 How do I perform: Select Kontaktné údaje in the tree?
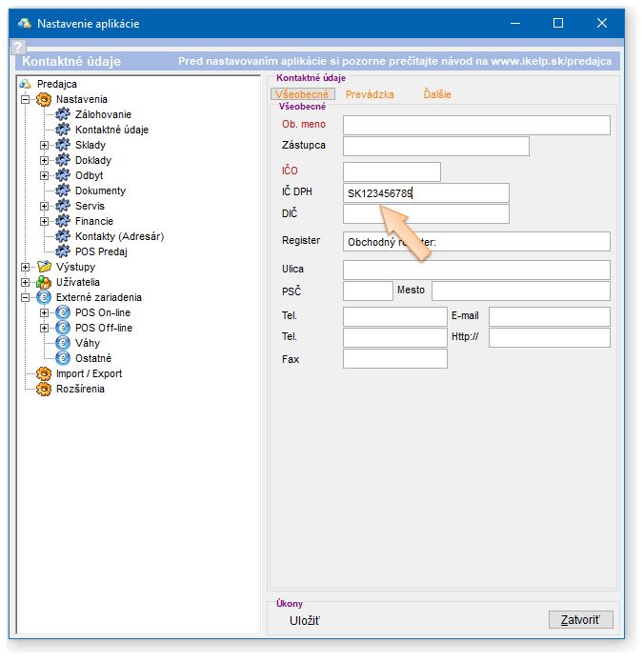tap(111, 130)
